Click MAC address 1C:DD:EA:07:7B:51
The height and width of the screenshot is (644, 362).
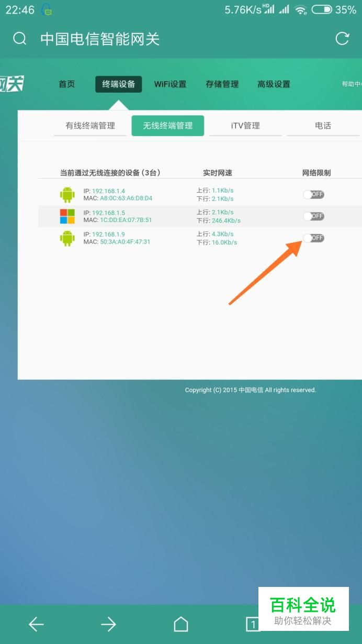point(126,220)
